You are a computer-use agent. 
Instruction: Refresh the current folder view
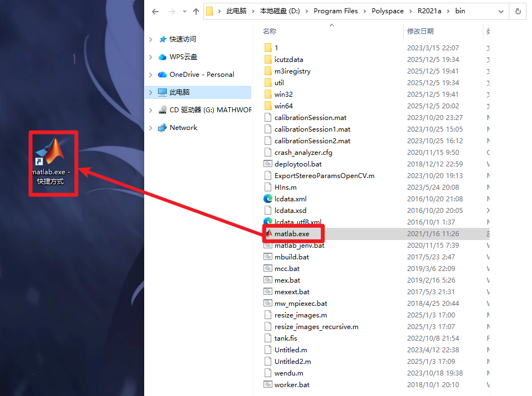point(518,12)
